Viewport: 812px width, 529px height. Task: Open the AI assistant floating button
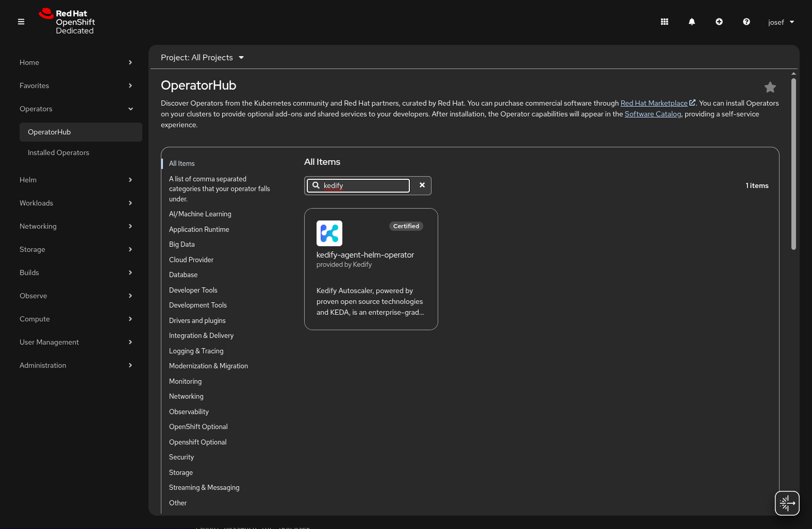click(x=787, y=503)
